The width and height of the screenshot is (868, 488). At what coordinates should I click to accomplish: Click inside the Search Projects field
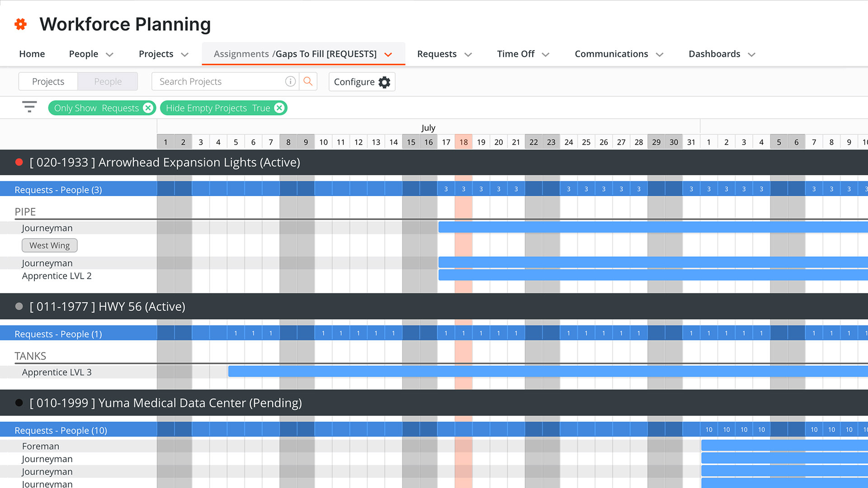(217, 81)
